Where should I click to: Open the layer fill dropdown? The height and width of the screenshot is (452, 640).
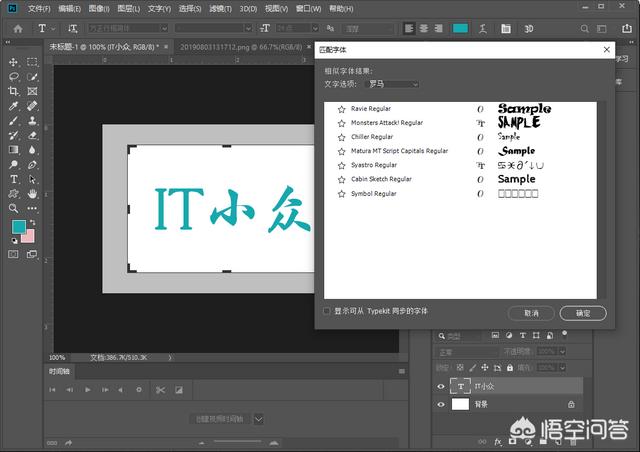pyautogui.click(x=562, y=368)
